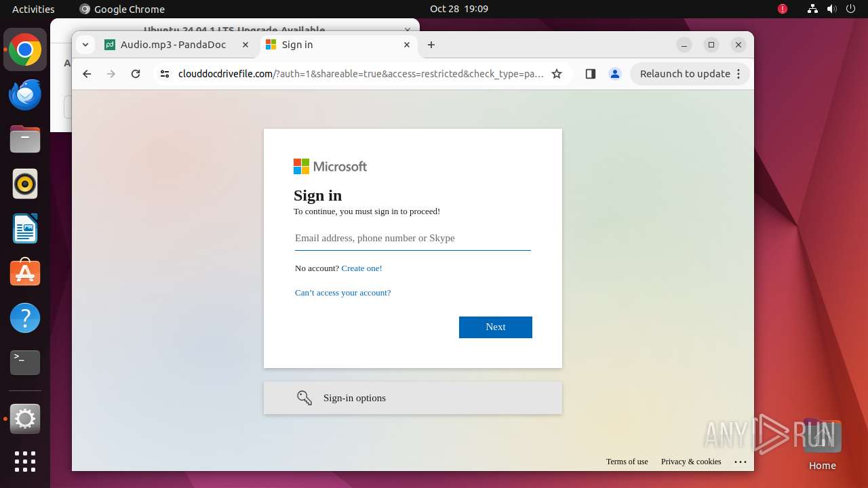Screen dimensions: 868x488
Task: Click the browser forward arrow
Action: point(111,74)
